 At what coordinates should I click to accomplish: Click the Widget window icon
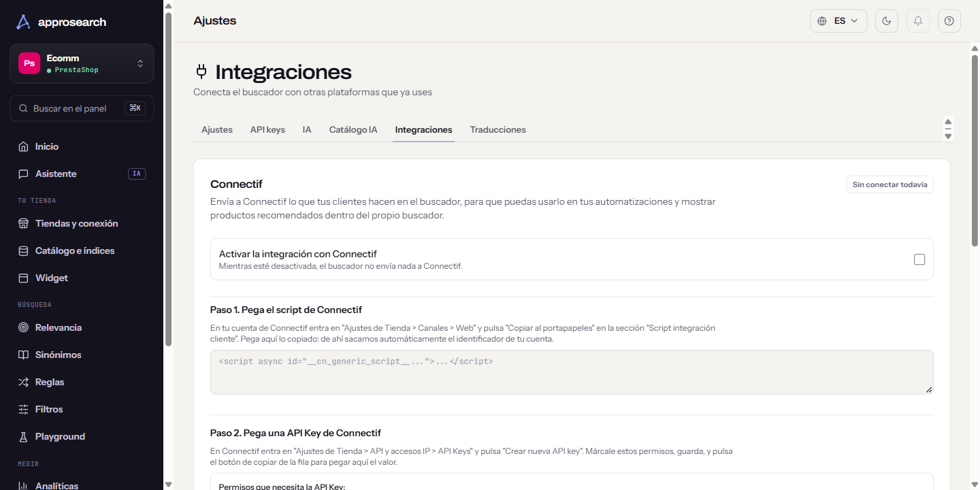23,278
